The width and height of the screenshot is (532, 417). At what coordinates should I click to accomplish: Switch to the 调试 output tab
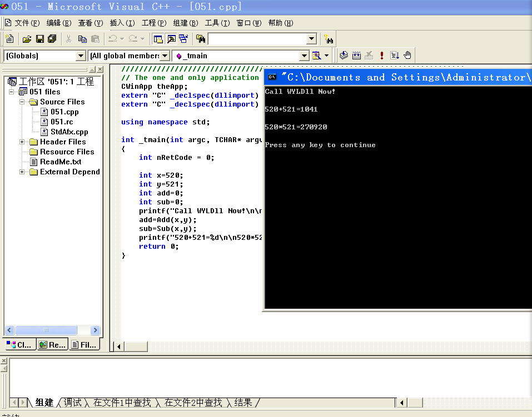click(73, 403)
